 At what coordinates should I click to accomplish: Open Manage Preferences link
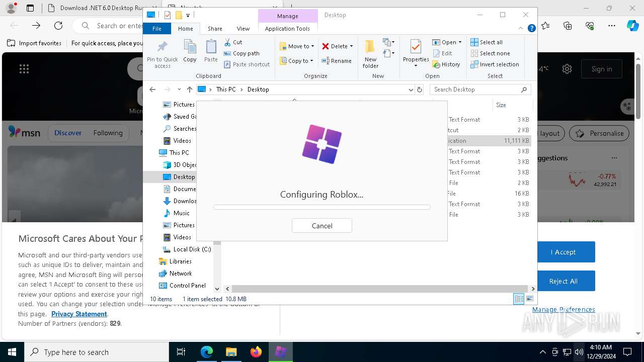(563, 310)
